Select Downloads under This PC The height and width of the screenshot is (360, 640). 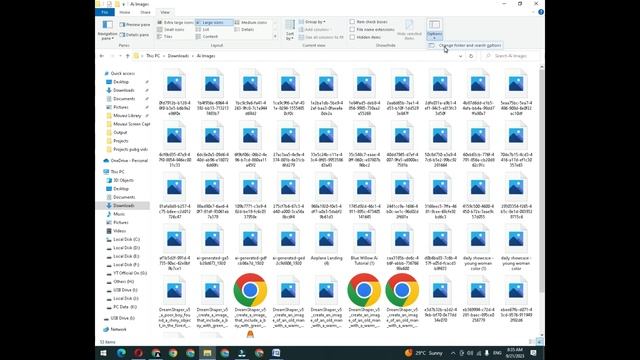(124, 206)
